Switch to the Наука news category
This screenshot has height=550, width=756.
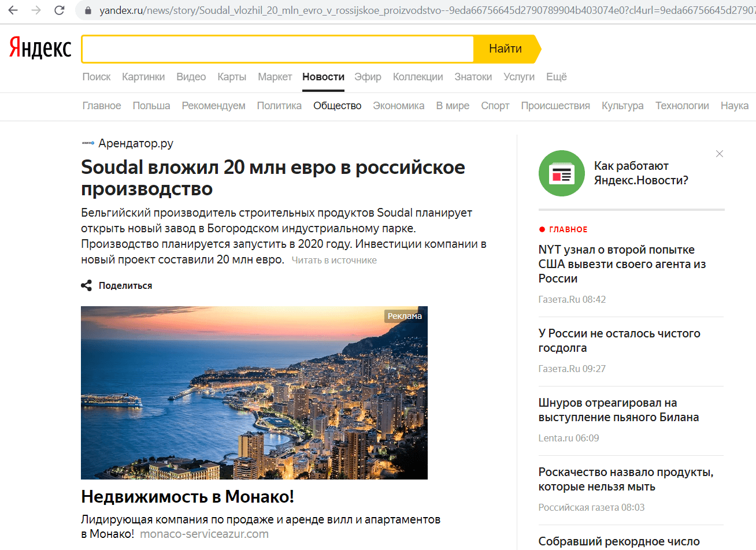tap(735, 106)
